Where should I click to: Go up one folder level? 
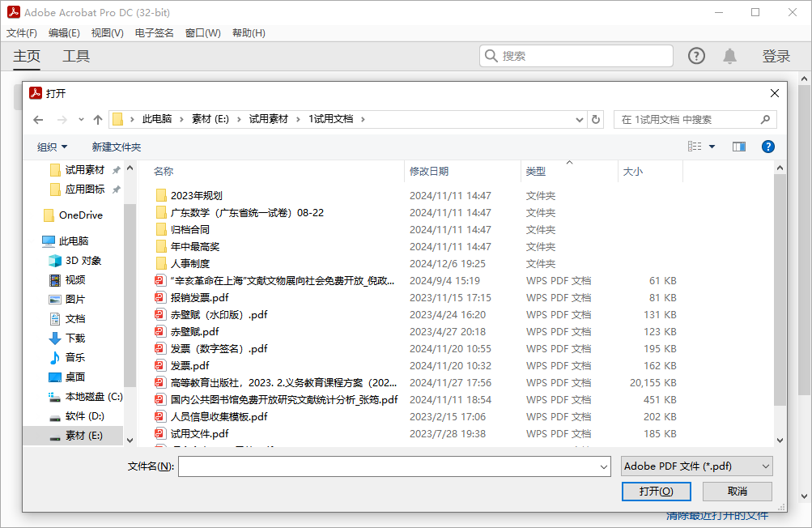(x=98, y=120)
